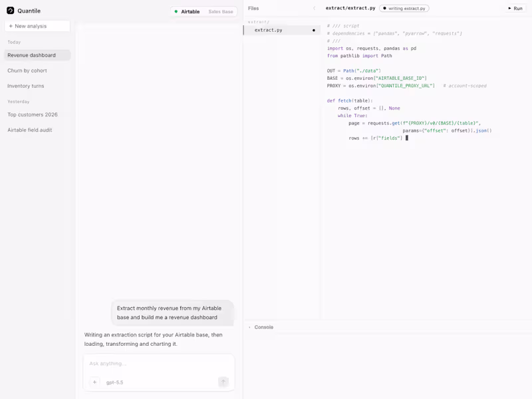
Task: Run the extract script
Action: [x=515, y=8]
